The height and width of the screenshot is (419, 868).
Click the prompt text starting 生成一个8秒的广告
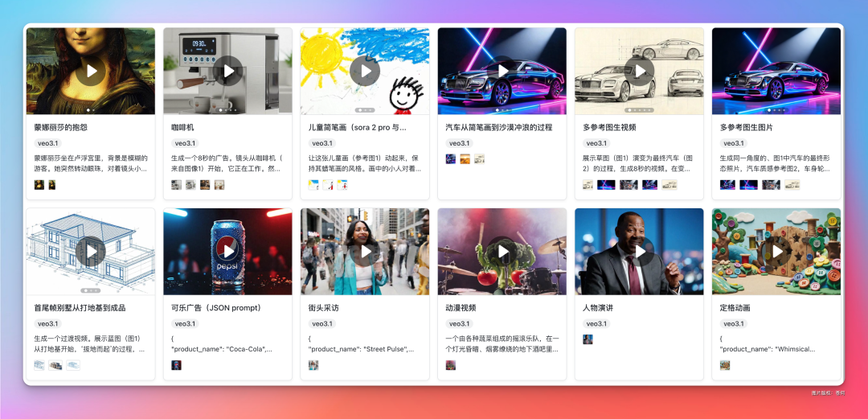pyautogui.click(x=227, y=163)
